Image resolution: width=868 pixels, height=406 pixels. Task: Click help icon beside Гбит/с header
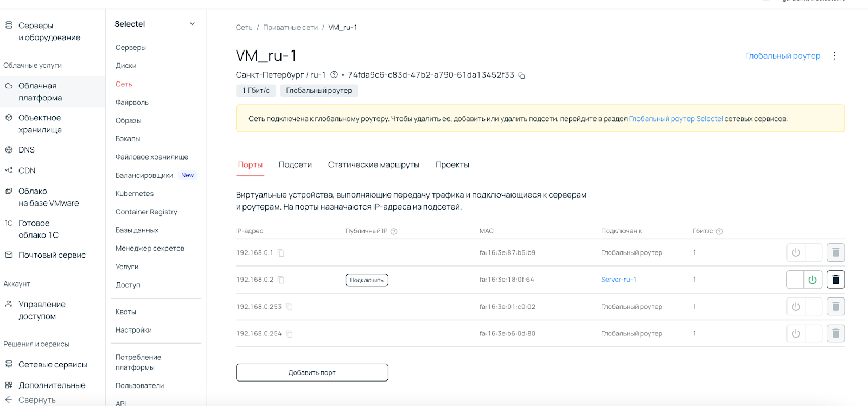(x=719, y=231)
